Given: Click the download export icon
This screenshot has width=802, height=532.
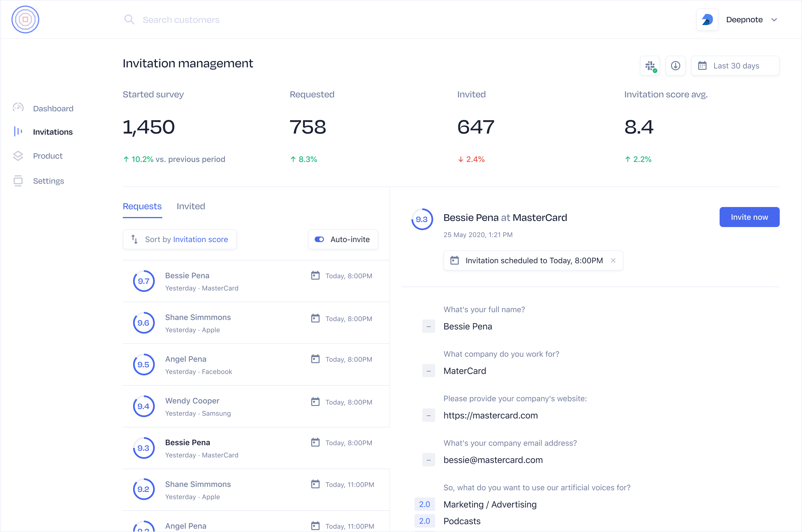Looking at the screenshot, I should (x=675, y=66).
